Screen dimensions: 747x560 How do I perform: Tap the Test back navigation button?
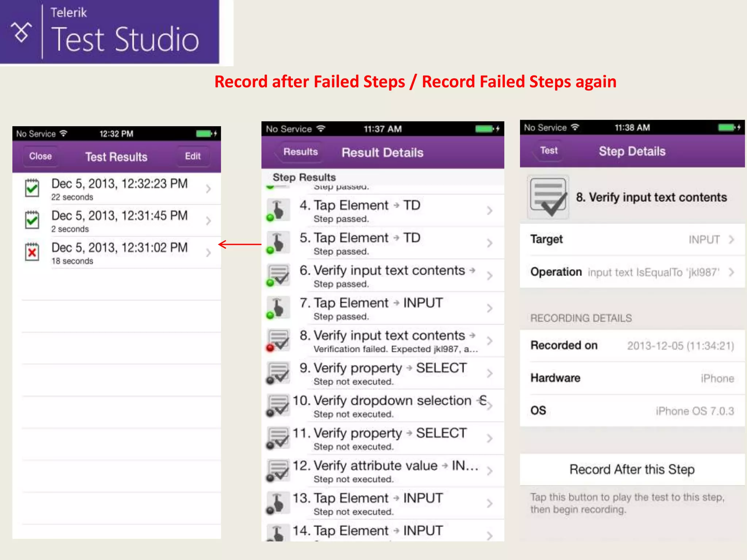point(548,151)
